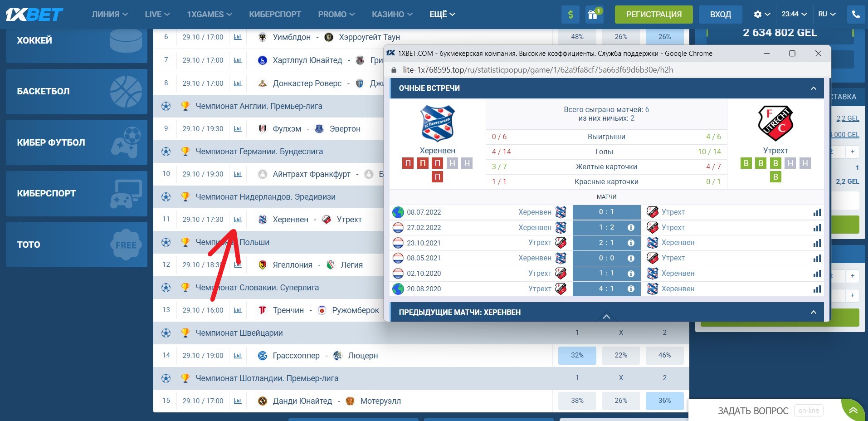Select КИБЕР ФУТБОЛ in the sidebar
Screen dimensions: 868x421
(x=77, y=142)
